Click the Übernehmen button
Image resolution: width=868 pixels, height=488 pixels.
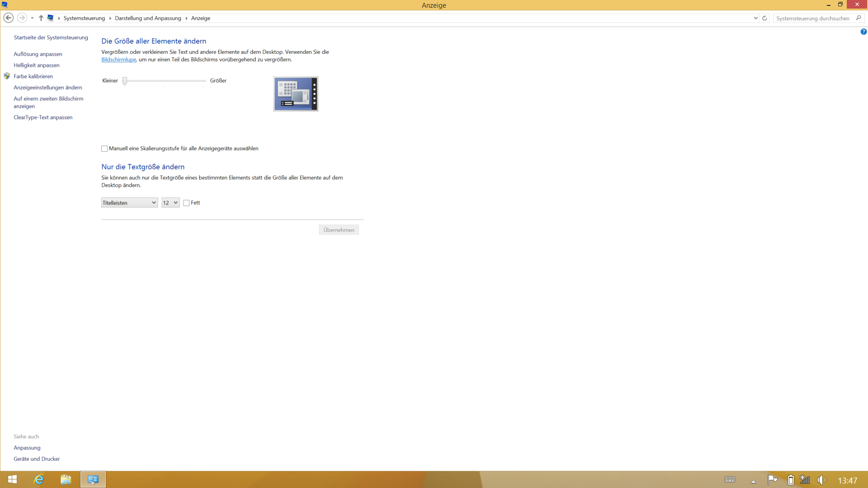[339, 230]
